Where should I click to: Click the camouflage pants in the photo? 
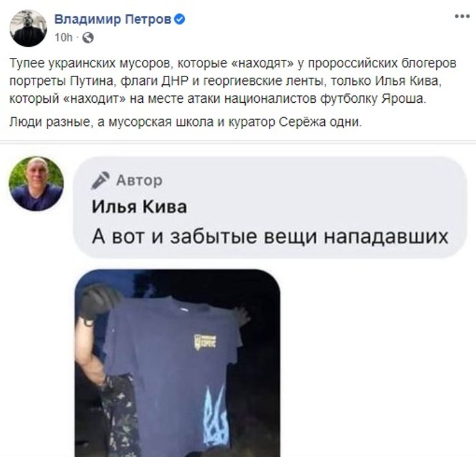point(118,416)
